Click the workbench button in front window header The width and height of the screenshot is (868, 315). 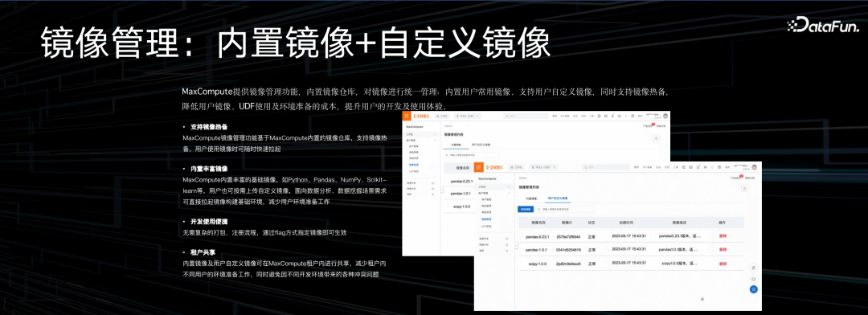point(517,167)
